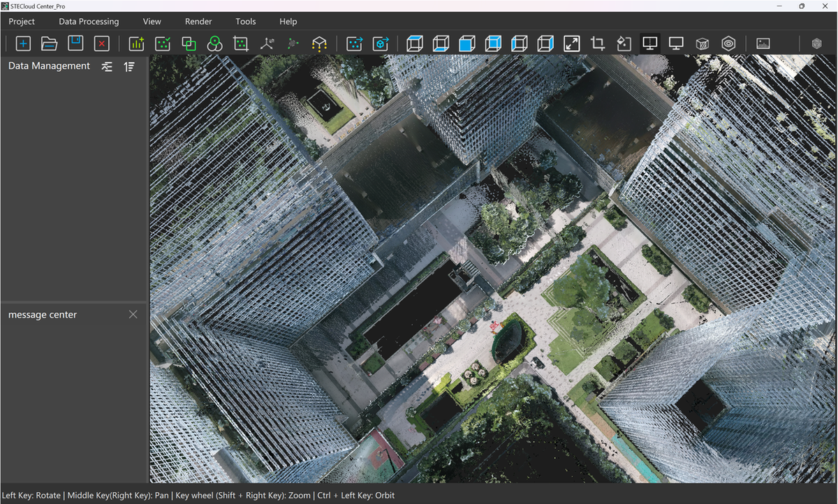Click the red X close project icon
838x504 pixels.
(x=102, y=44)
